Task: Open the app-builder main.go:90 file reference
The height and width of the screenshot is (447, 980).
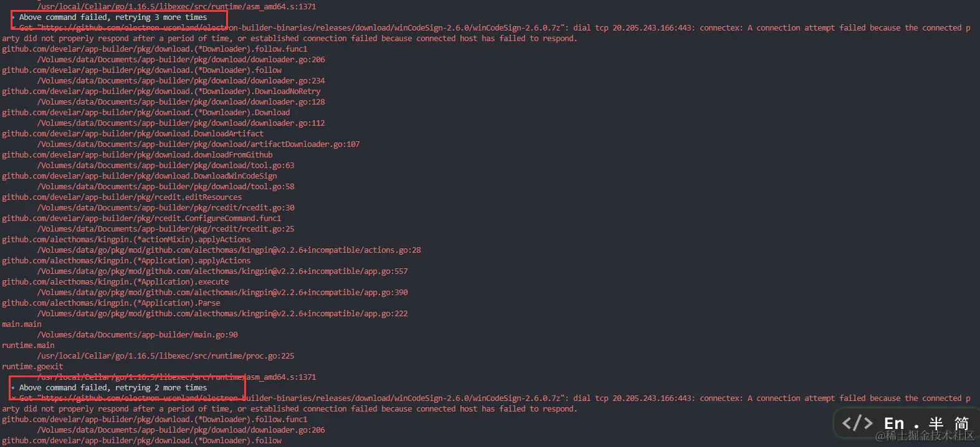Action: 137,335
